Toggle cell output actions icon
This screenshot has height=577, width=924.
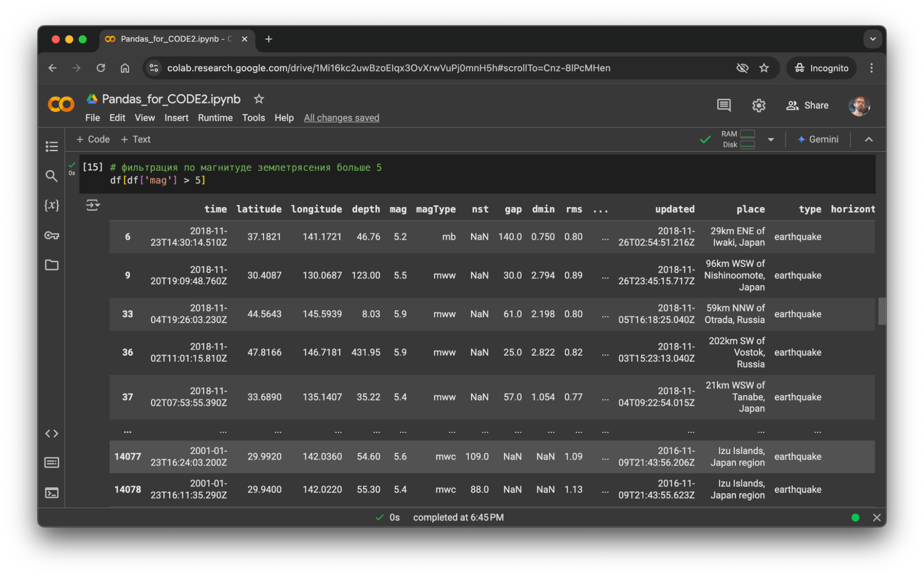click(92, 205)
